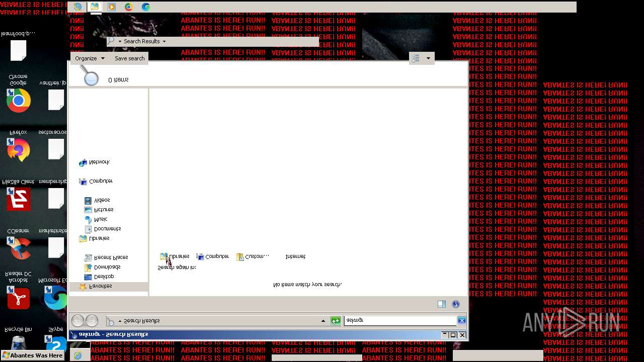
Task: Select Network in the navigation pane
Action: pyautogui.click(x=94, y=162)
